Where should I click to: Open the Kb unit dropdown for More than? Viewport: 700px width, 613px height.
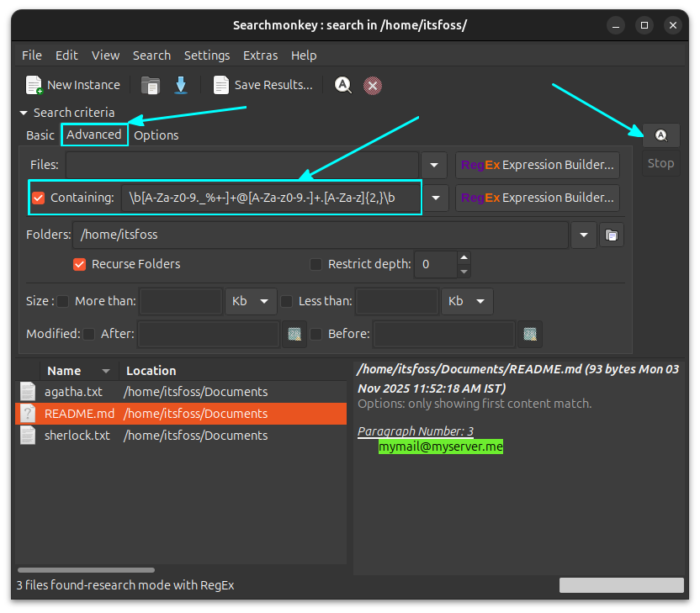pyautogui.click(x=250, y=301)
